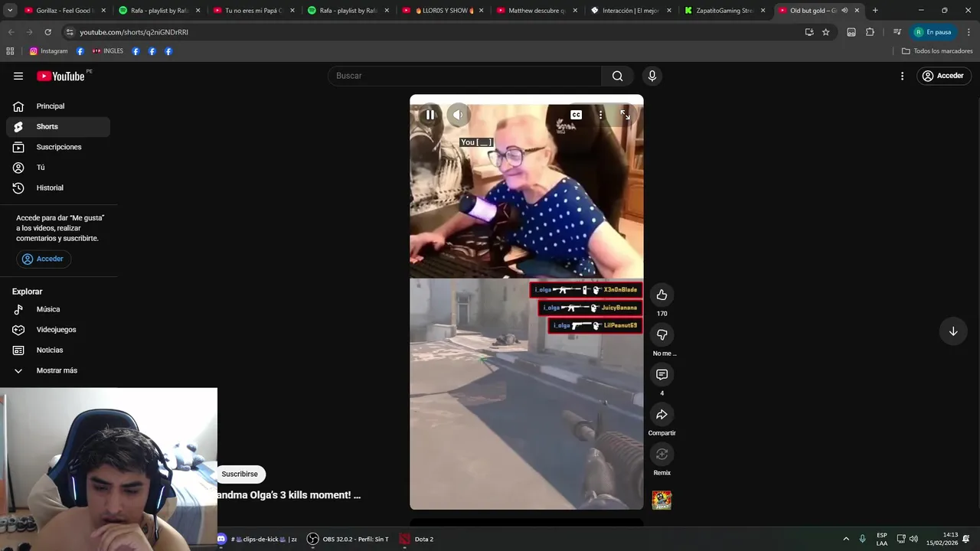980x551 pixels.
Task: Open OBS 32.0.2 taskbar item
Action: click(348, 540)
